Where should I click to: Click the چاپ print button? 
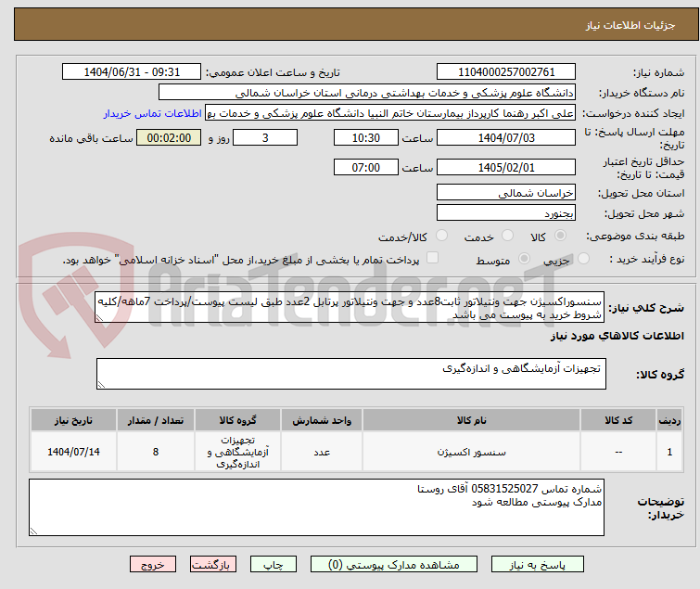point(274,565)
